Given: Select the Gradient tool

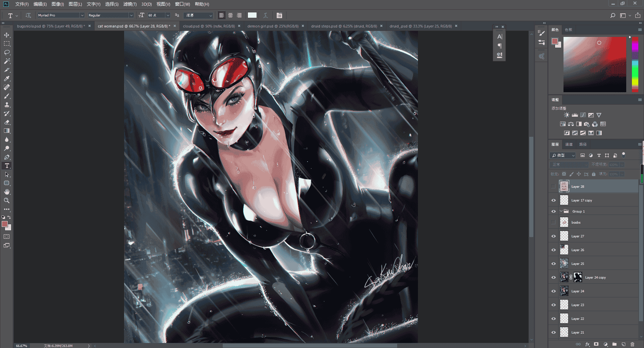Looking at the screenshot, I should tap(7, 131).
